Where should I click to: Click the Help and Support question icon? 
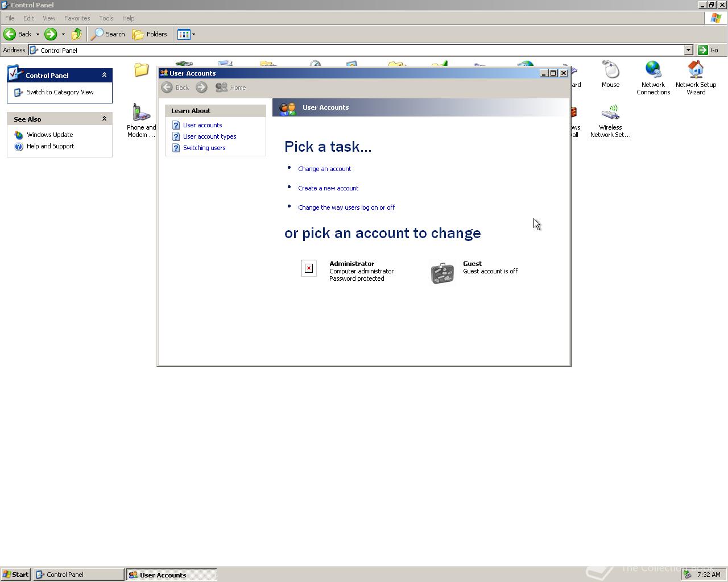click(x=19, y=146)
